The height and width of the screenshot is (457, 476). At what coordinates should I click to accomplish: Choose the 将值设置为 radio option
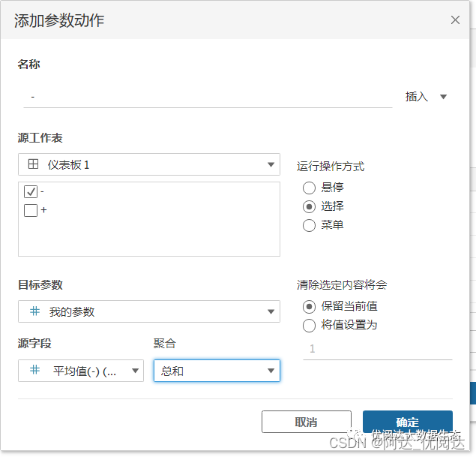pyautogui.click(x=309, y=326)
